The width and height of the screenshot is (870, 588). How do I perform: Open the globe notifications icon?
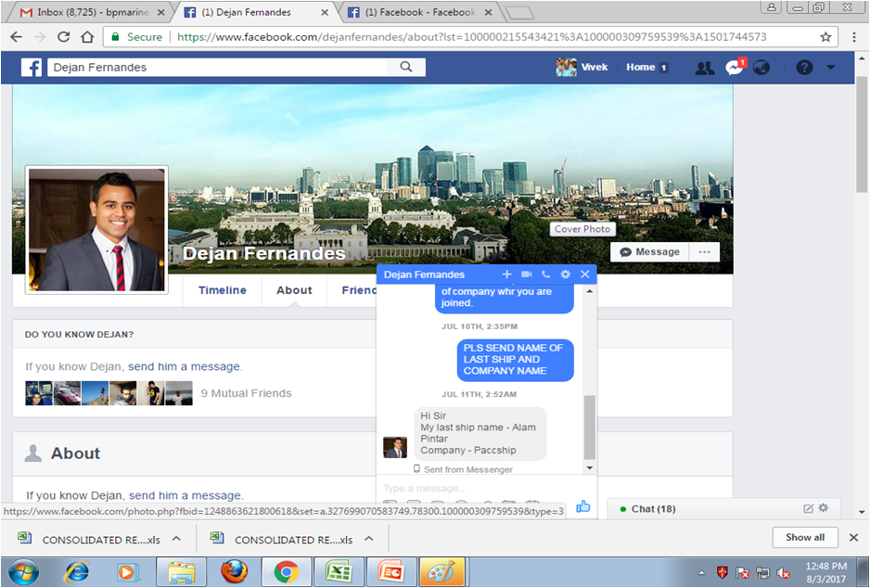(761, 68)
